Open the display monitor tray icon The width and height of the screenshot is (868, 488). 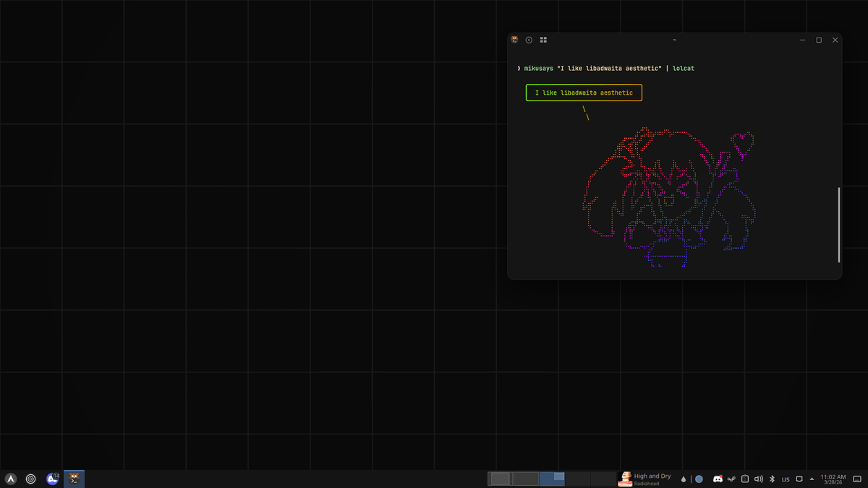tap(799, 479)
